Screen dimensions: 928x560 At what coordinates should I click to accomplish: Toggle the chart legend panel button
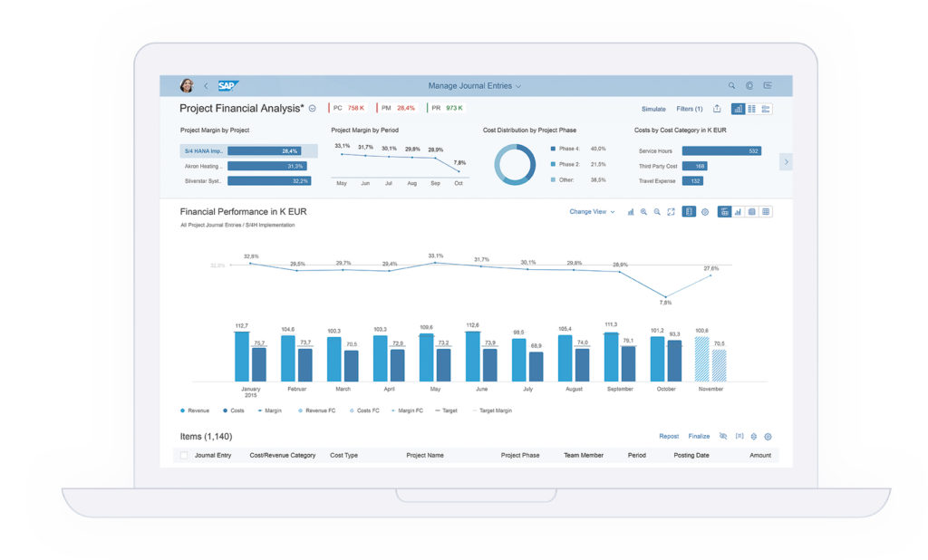click(x=689, y=212)
